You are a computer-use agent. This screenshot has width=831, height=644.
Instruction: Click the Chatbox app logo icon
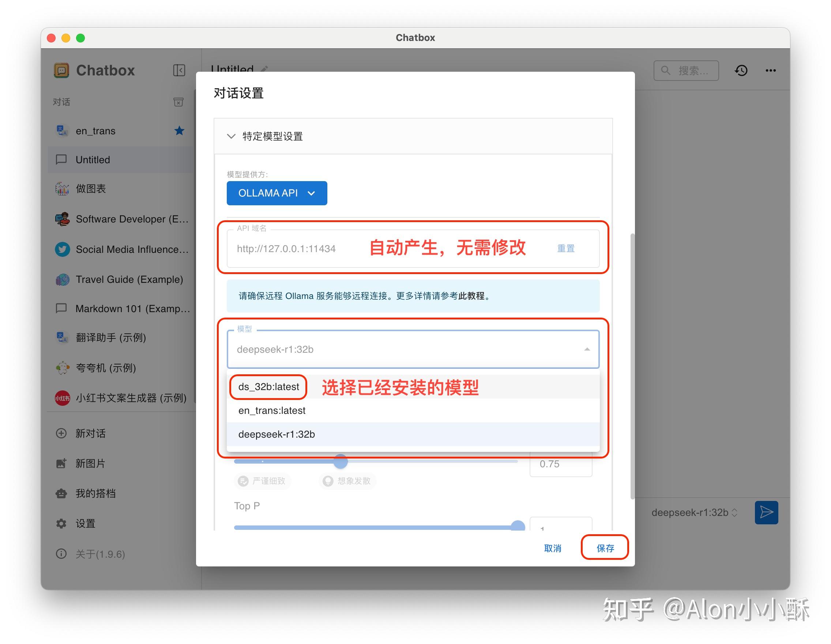[62, 70]
